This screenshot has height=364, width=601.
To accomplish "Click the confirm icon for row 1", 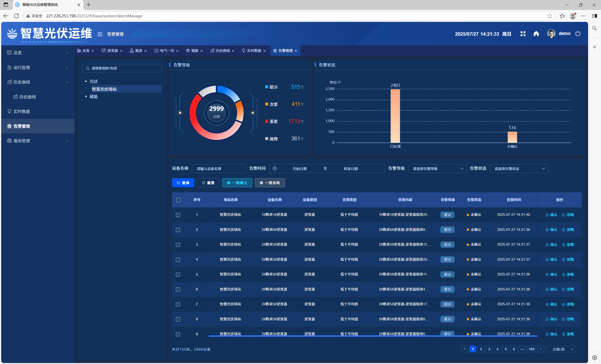I will [x=547, y=215].
